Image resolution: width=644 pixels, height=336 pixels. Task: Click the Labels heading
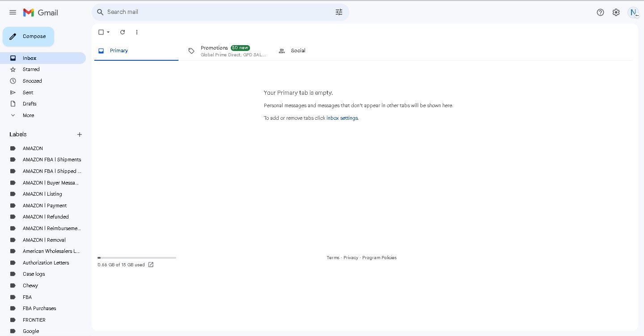[18, 134]
